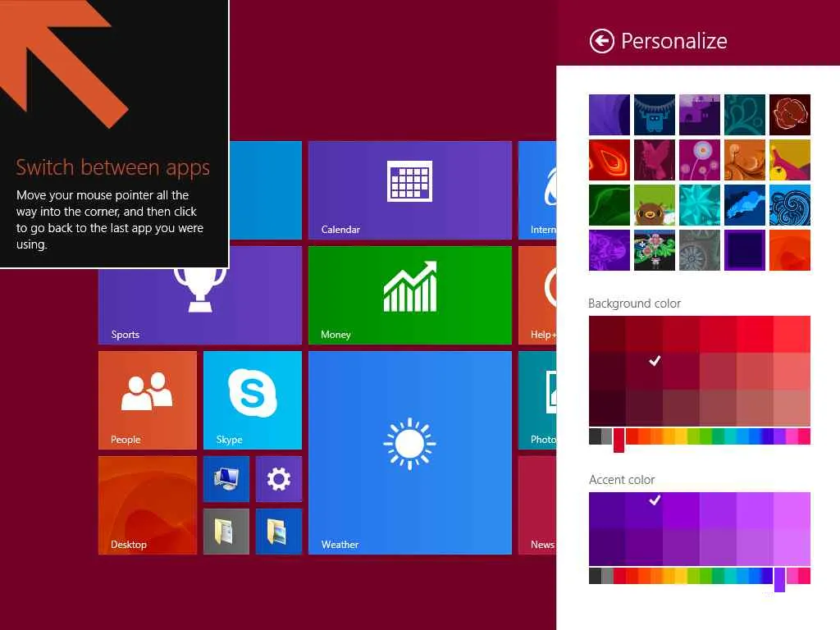840x630 pixels.
Task: Choose the brown owl creature on green background
Action: point(654,205)
